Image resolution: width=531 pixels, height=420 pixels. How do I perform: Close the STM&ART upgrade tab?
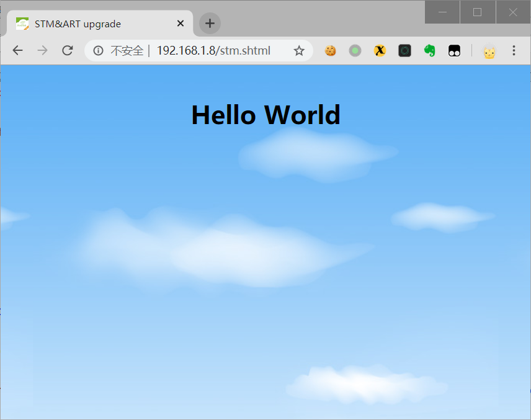[181, 24]
